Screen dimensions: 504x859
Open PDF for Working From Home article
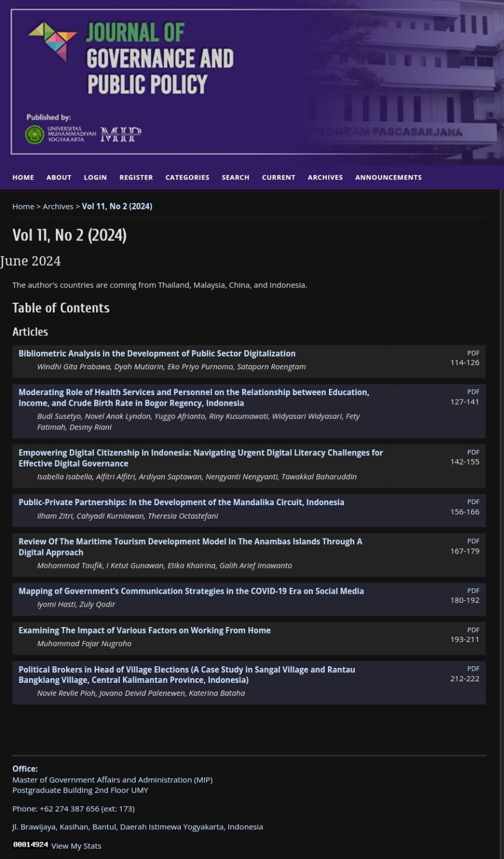(x=473, y=630)
